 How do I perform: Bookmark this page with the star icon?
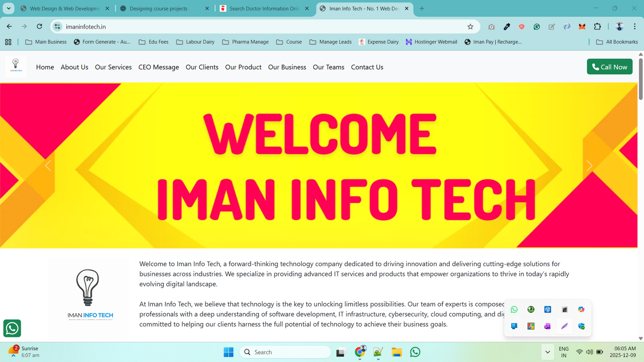pyautogui.click(x=470, y=27)
